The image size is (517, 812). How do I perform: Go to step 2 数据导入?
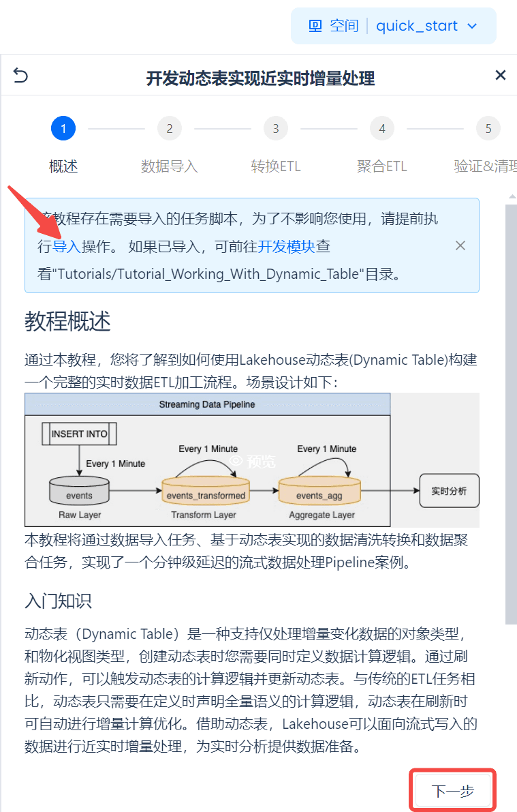[x=169, y=128]
